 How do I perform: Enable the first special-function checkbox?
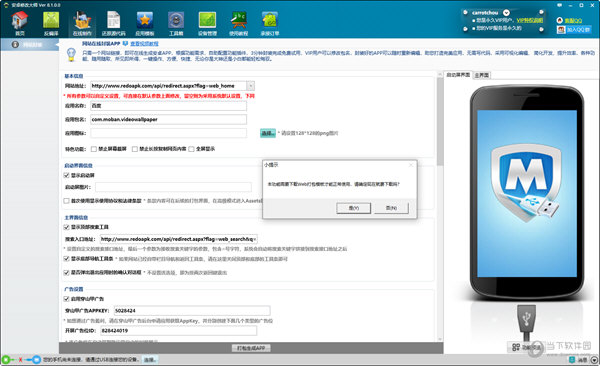click(94, 149)
